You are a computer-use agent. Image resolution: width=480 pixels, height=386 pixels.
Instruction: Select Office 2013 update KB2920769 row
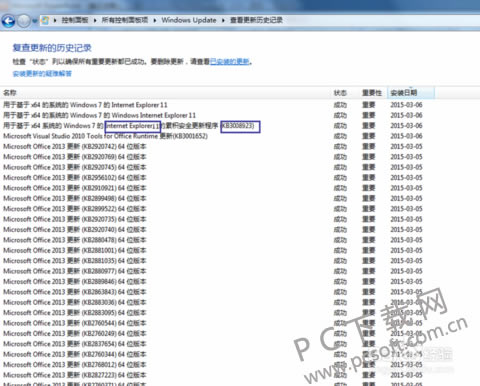(x=213, y=157)
